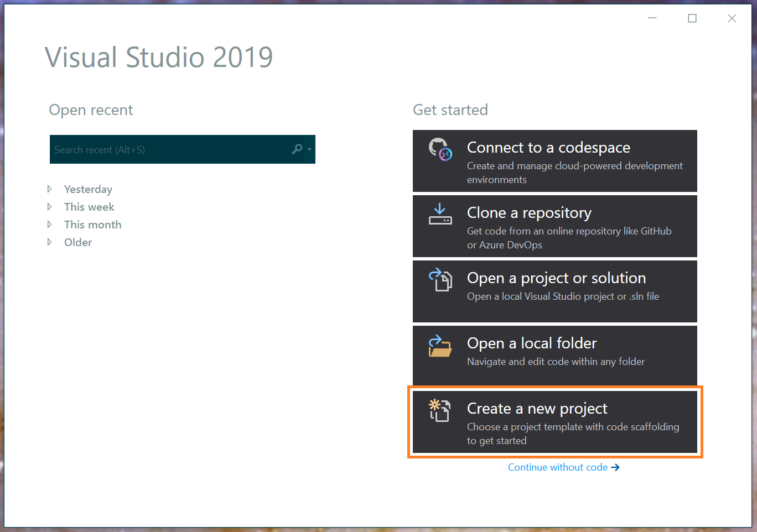Expand the Older group triangle
757x532 pixels.
[x=50, y=242]
